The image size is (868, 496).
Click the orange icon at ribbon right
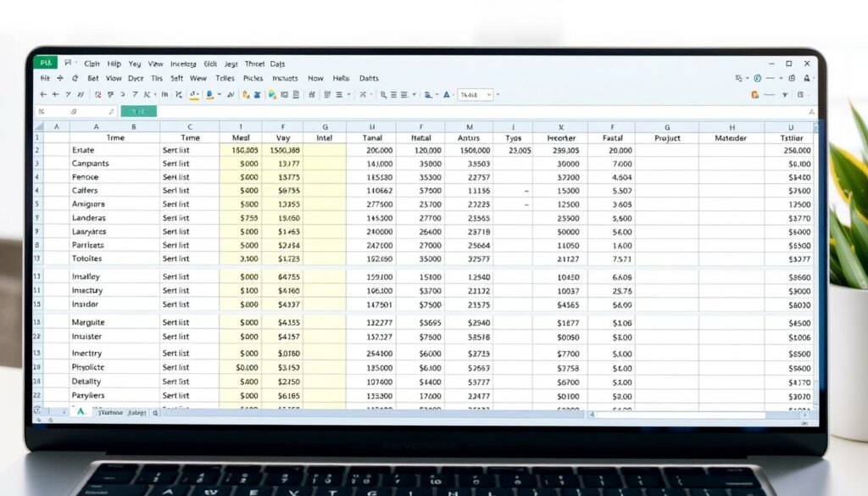tap(754, 95)
